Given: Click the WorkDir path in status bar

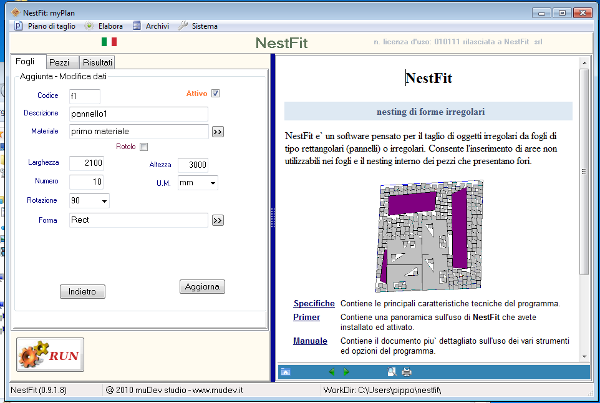Looking at the screenshot, I should click(x=382, y=390).
